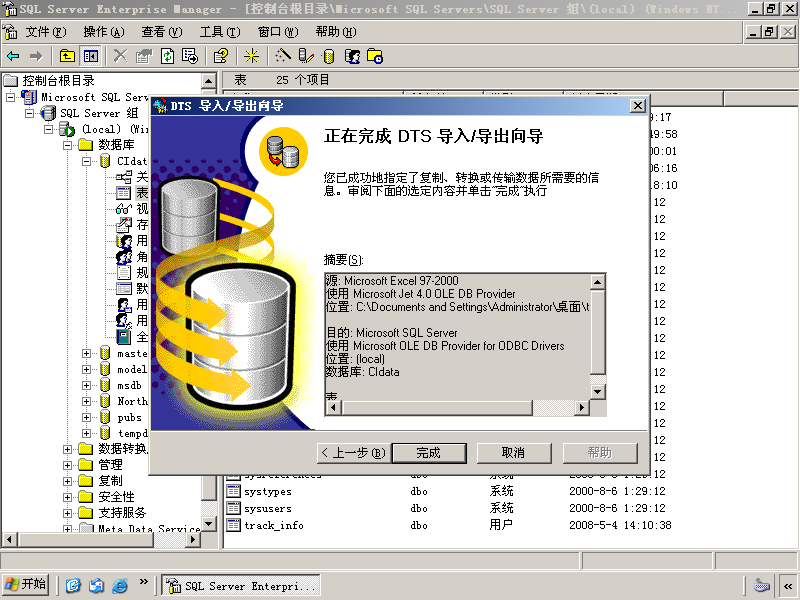Expand the 安全性 folder node

tap(67, 497)
